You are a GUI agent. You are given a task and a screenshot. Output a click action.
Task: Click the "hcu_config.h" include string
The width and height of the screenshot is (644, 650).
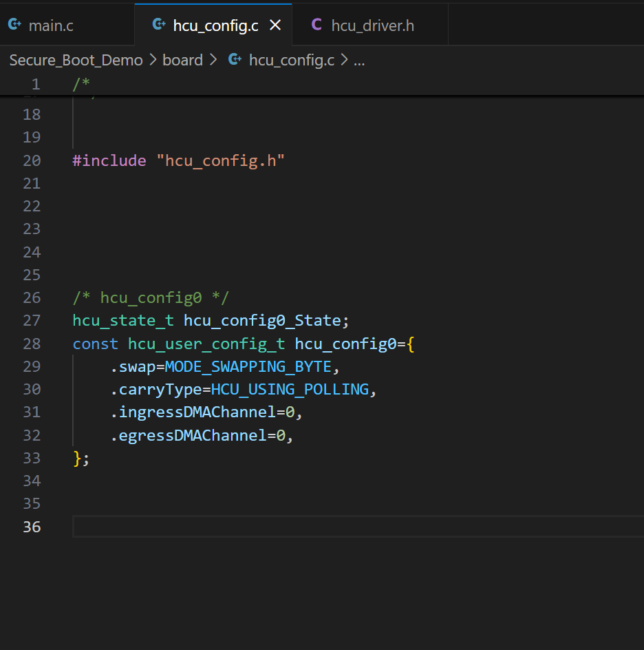(x=220, y=160)
